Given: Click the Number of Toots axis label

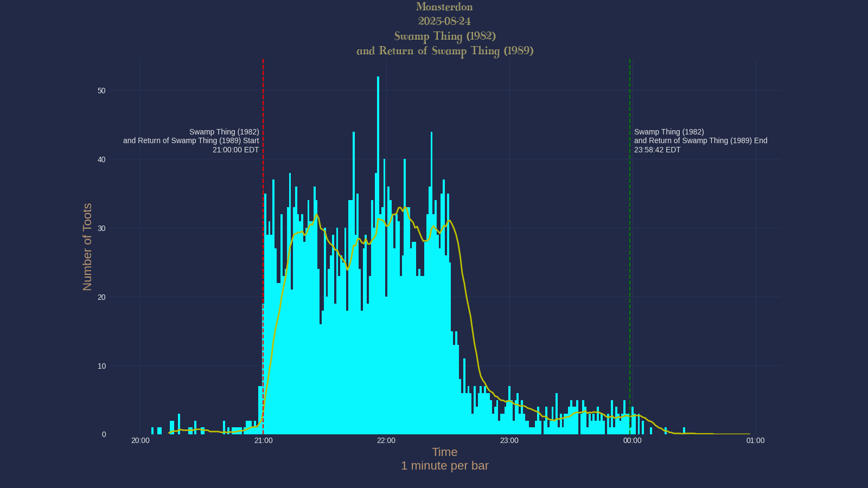Looking at the screenshot, I should [x=87, y=246].
